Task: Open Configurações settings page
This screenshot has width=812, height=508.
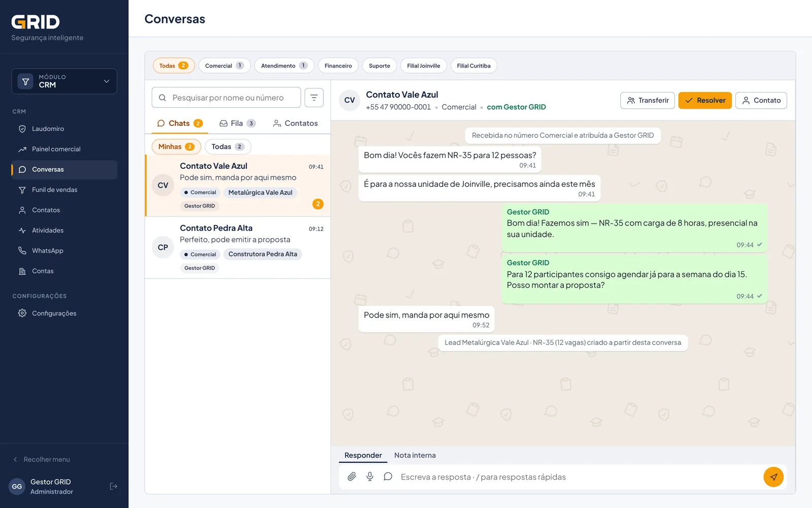Action: 64,313
